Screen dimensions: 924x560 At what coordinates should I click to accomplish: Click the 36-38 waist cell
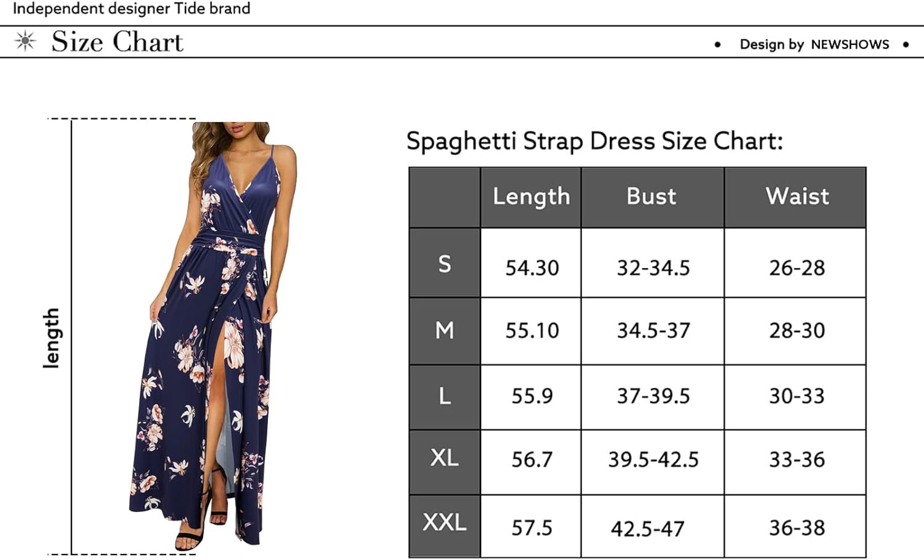(x=796, y=528)
